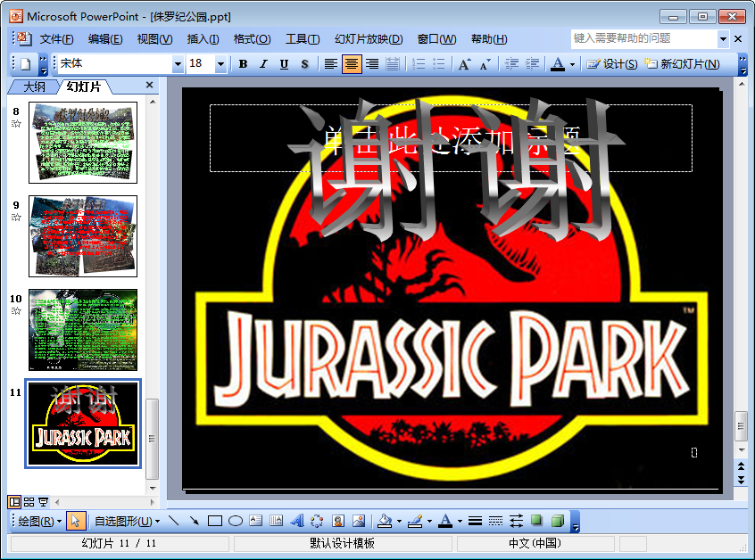
Task: Create a new blank presentation
Action: click(26, 63)
